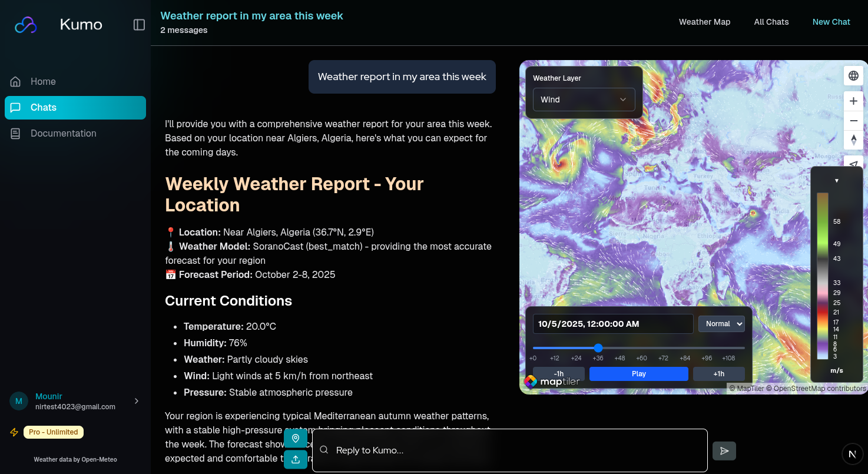Open the Normal speed dropdown
Image resolution: width=868 pixels, height=474 pixels.
(x=721, y=324)
